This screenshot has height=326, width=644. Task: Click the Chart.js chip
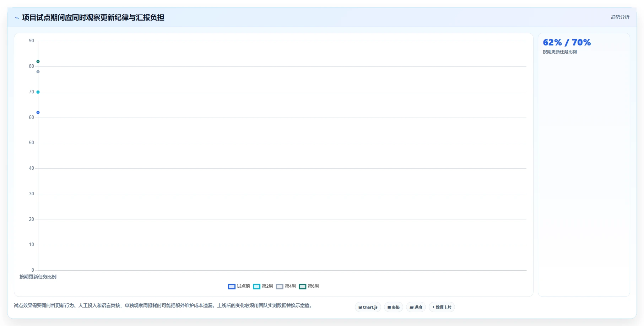tap(368, 307)
